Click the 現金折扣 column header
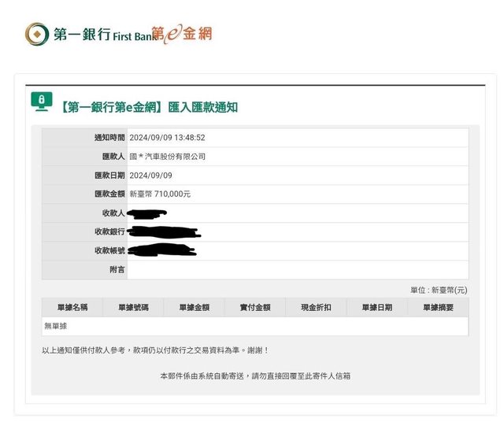Screen dimensions: 504x422 coord(316,308)
